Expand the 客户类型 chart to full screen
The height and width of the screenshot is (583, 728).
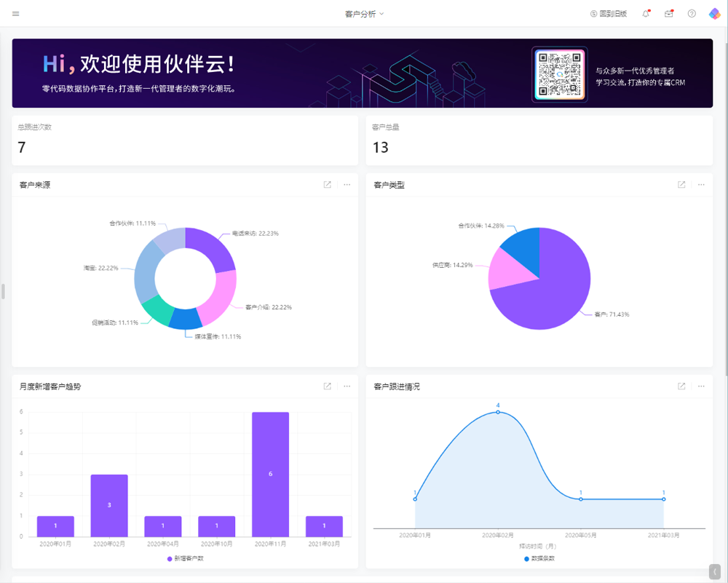click(681, 185)
